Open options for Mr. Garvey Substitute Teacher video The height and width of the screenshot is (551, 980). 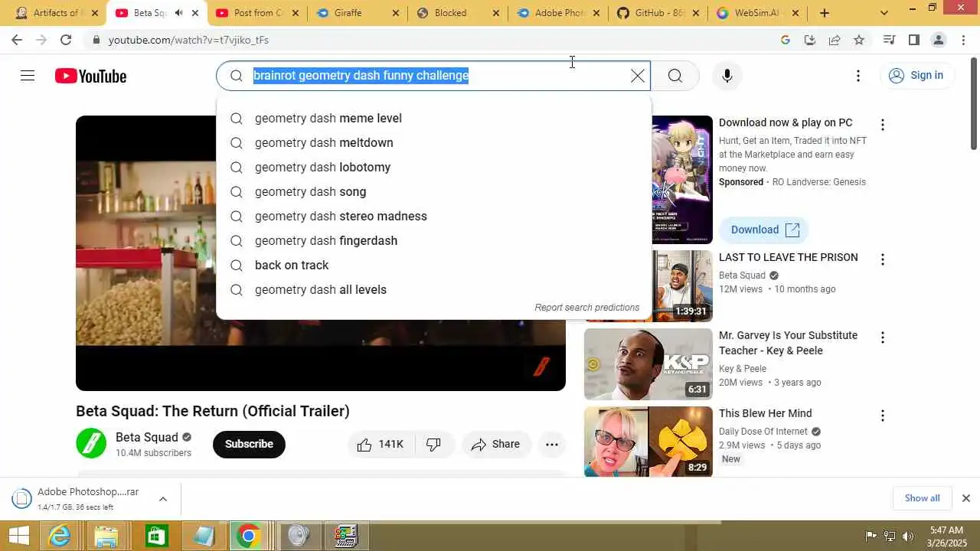tap(882, 337)
